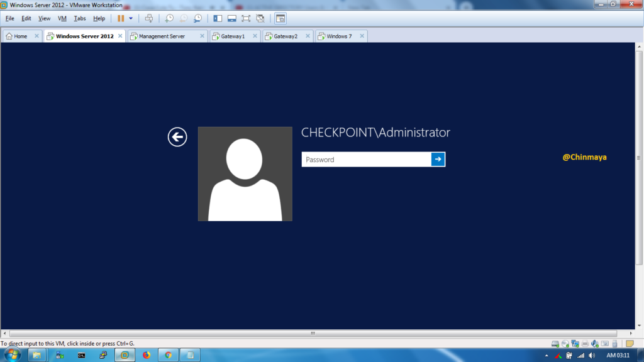The width and height of the screenshot is (644, 362).
Task: Open the Help menu
Action: pos(99,18)
